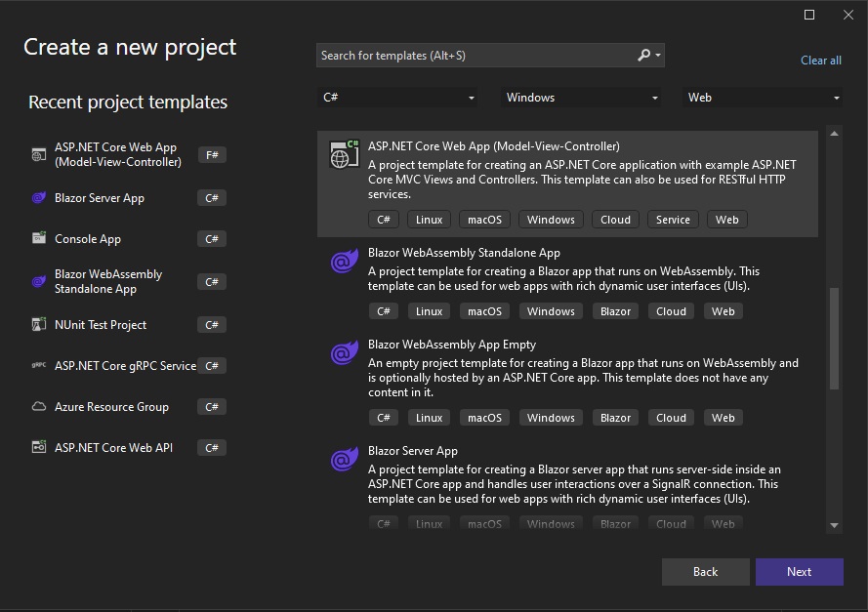
Task: Click the ASP.NET Core Web API icon
Action: pyautogui.click(x=39, y=447)
